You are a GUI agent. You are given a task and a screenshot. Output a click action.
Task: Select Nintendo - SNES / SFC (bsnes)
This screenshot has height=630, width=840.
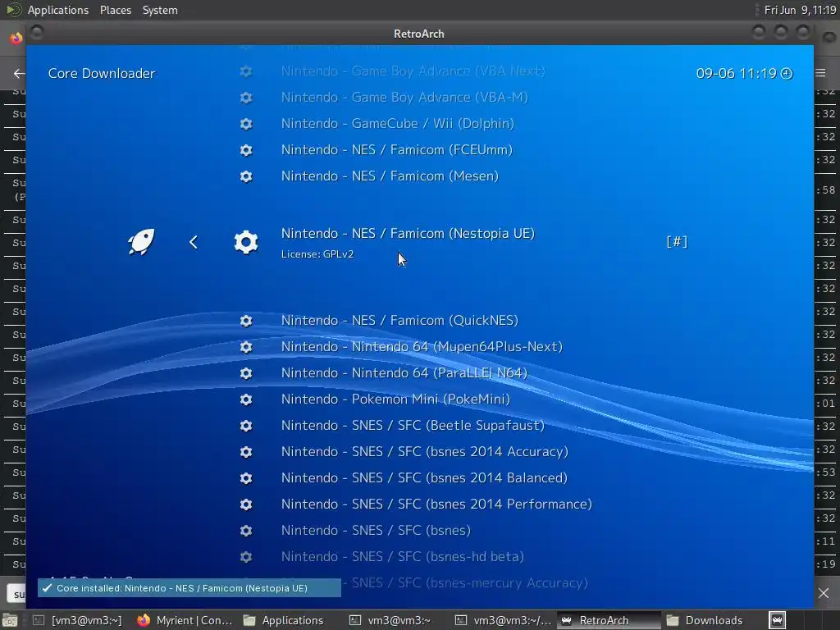(376, 530)
